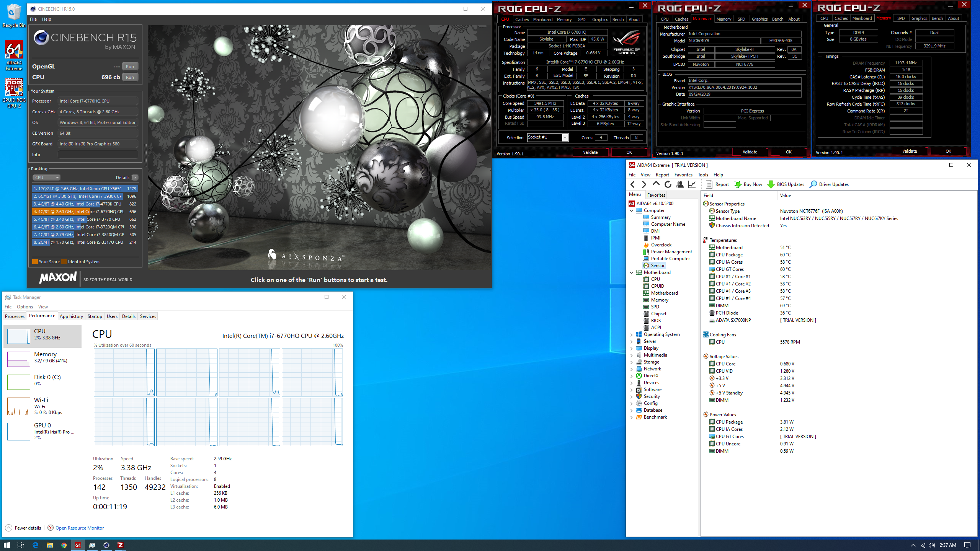Click Buy Now in AIDA64 toolbar
Image resolution: width=980 pixels, height=551 pixels.
(748, 184)
